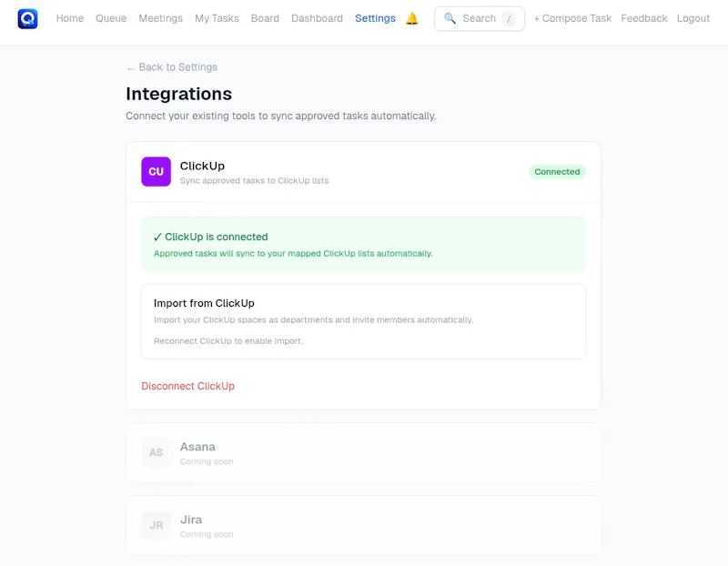The width and height of the screenshot is (728, 566).
Task: Go Back to Settings
Action: click(x=172, y=67)
